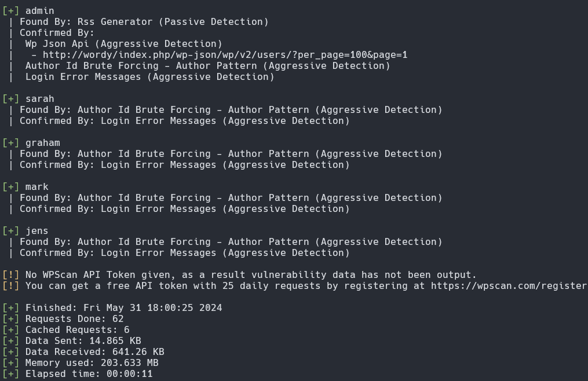Image resolution: width=588 pixels, height=381 pixels.
Task: Open the wp-json users API URL
Action: point(225,55)
